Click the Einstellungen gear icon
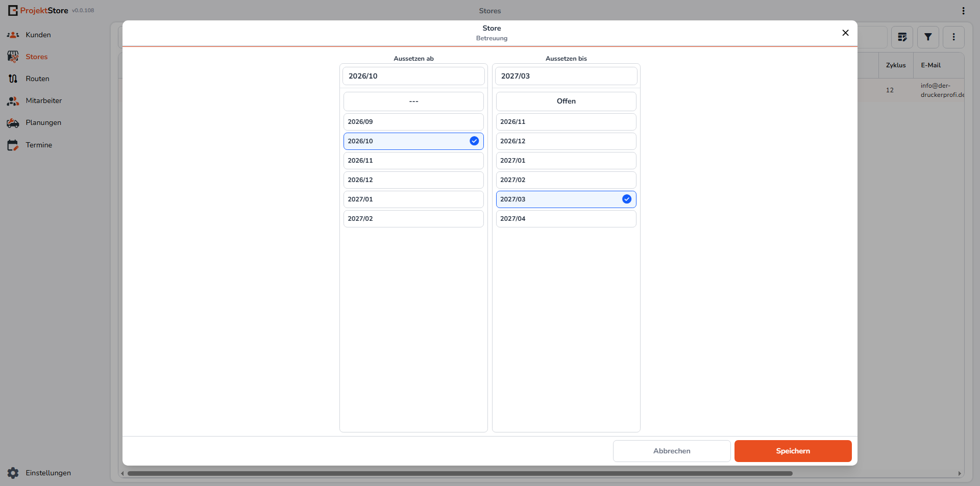Screen dimensions: 980x486 pyautogui.click(x=13, y=473)
